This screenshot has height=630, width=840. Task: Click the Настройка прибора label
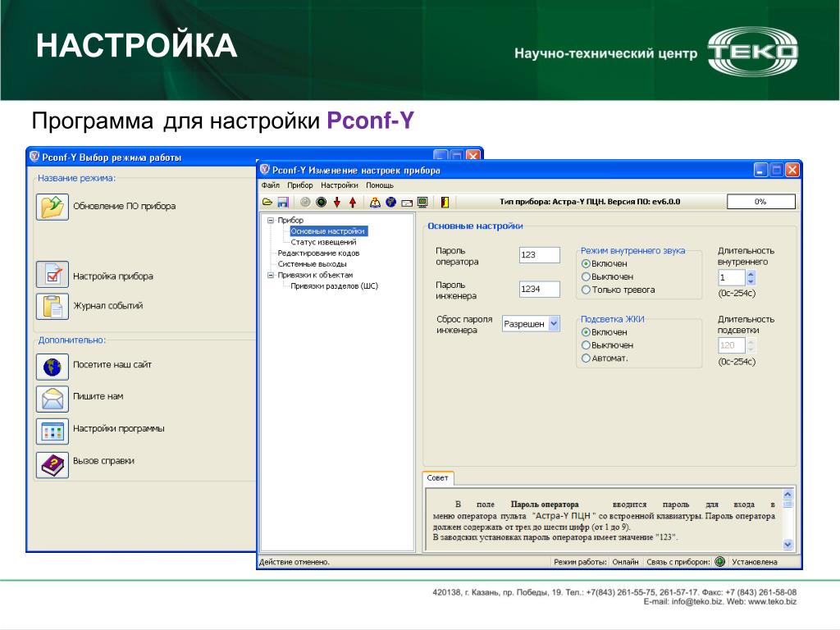113,276
